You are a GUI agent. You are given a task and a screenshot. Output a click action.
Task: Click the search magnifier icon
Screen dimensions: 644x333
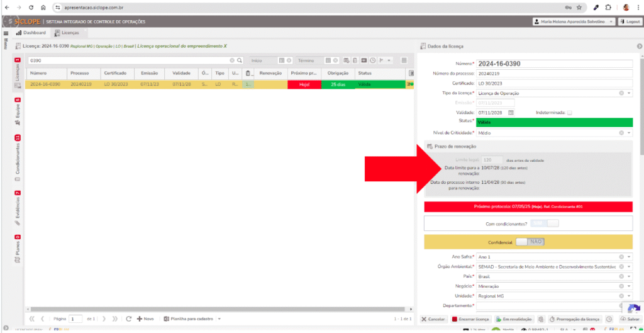coord(240,60)
